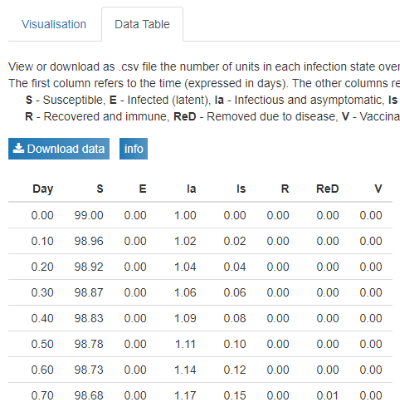Click the E column header

point(142,189)
